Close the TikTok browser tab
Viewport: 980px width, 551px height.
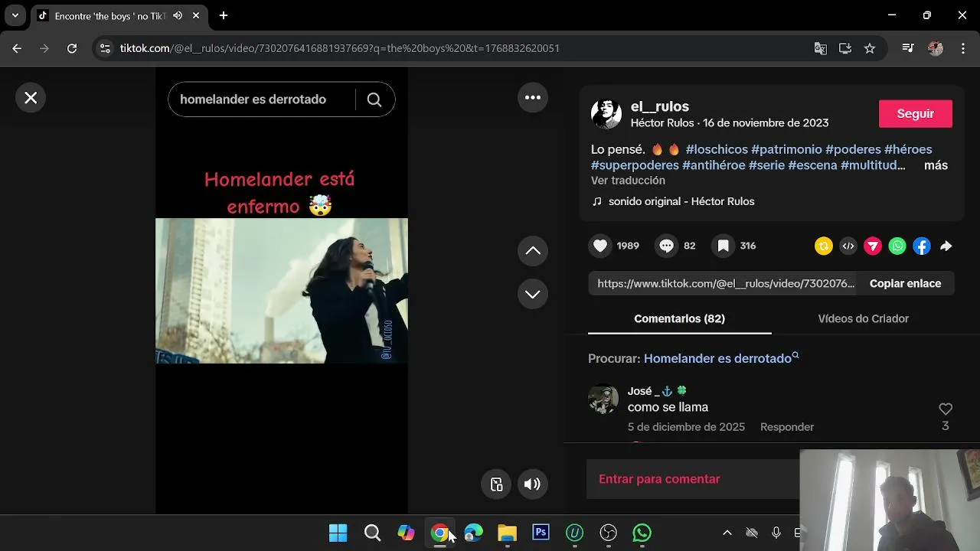[x=196, y=15]
